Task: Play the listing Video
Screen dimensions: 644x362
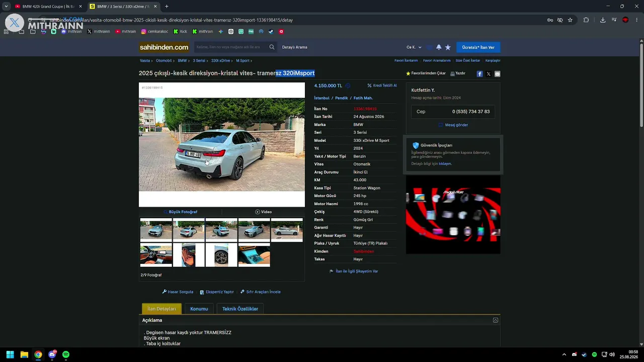Action: (x=263, y=212)
